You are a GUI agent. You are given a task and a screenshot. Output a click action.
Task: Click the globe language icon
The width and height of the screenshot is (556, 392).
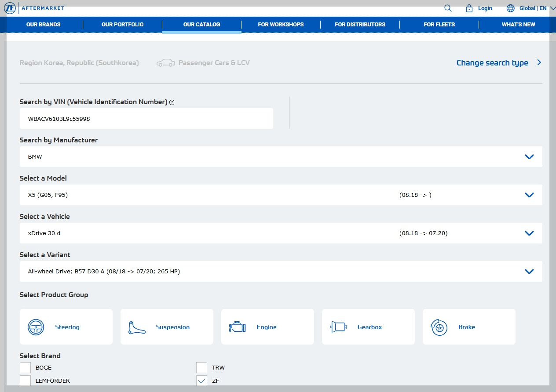(511, 8)
